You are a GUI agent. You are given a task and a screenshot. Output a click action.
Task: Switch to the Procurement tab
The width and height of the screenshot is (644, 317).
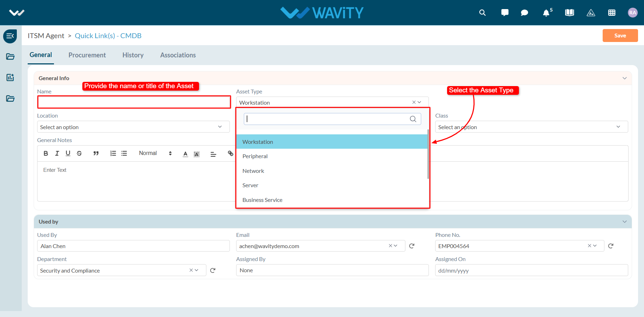click(87, 55)
